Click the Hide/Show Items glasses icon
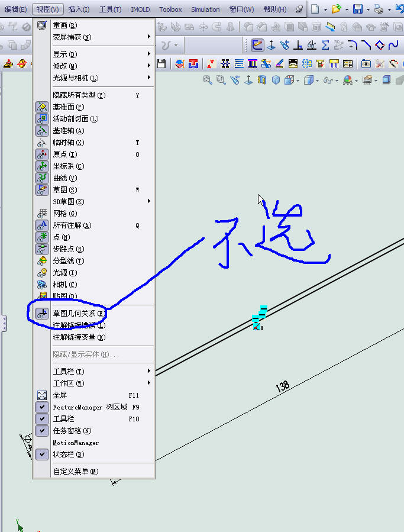 328,80
